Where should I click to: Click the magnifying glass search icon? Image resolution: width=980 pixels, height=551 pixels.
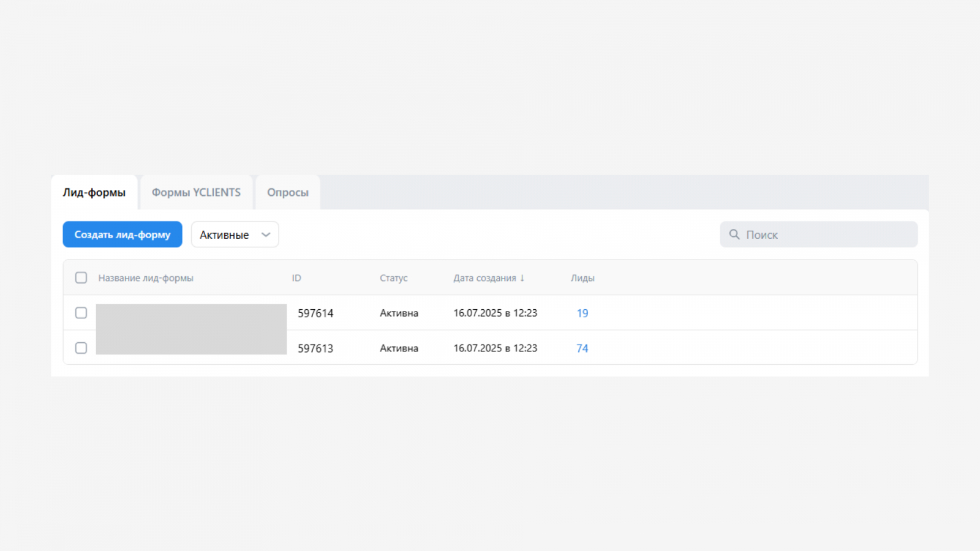click(x=734, y=234)
